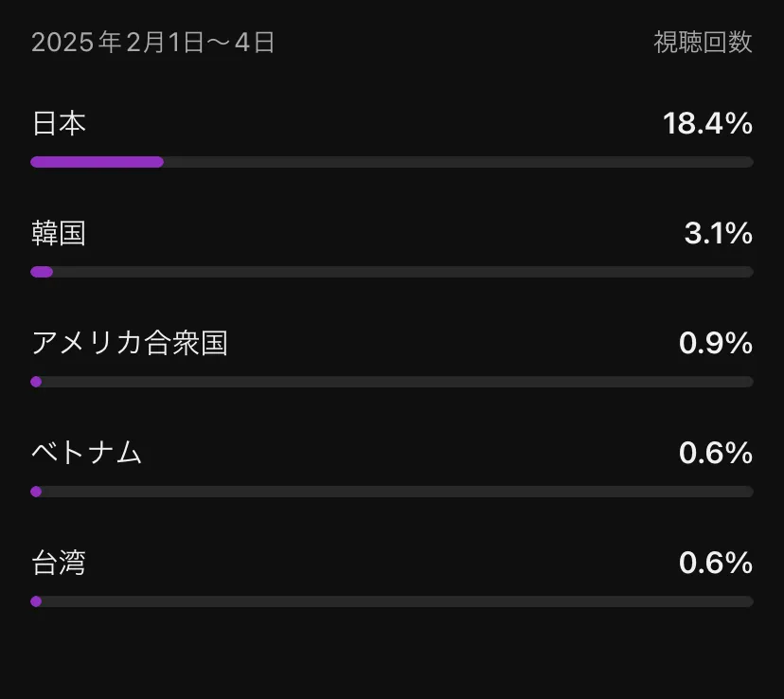Viewport: 784px width, 699px height.
Task: Click the gray track of the 韓国 bar
Action: click(403, 272)
